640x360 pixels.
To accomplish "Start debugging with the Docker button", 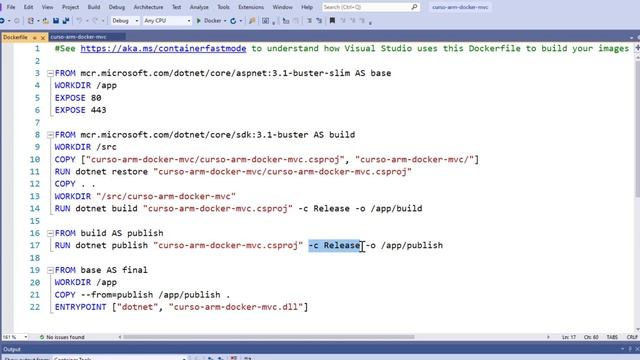I will point(209,21).
